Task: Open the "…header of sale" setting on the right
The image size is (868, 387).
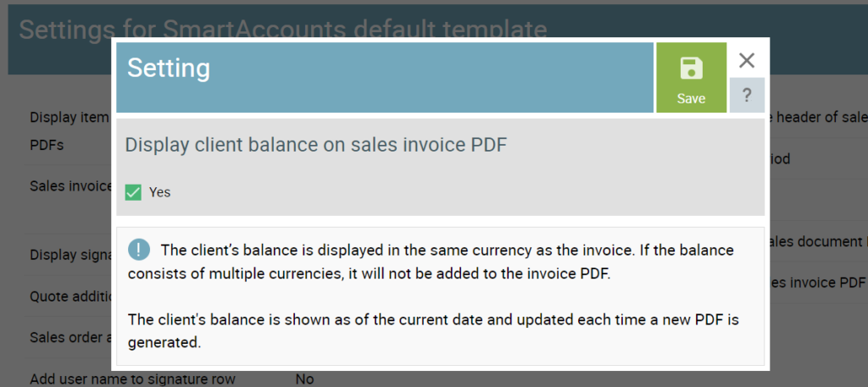Action: [x=816, y=117]
